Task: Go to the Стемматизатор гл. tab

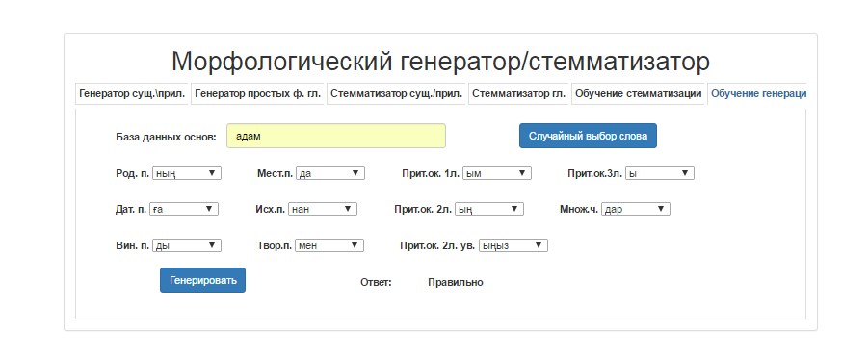Action: click(x=518, y=94)
